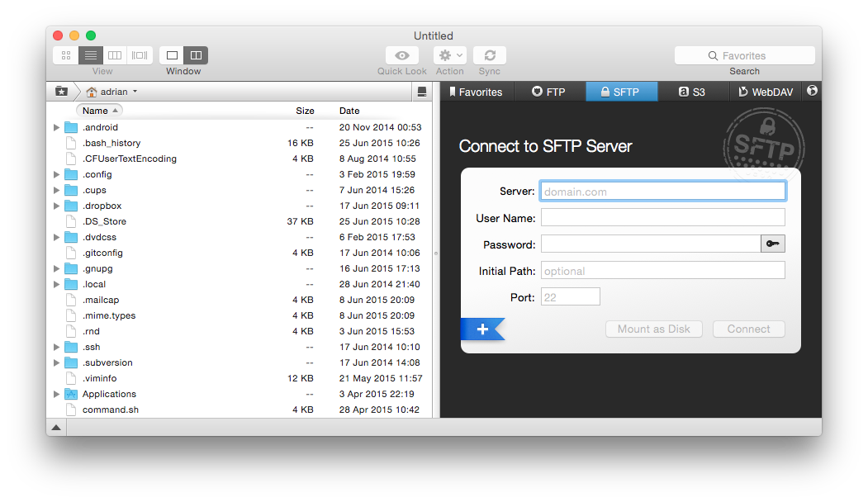The image size is (868, 502).
Task: Open the Action gear dropdown
Action: tap(450, 55)
